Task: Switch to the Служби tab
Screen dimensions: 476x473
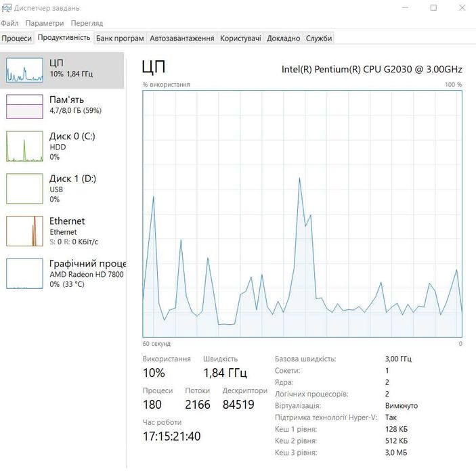Action: pos(319,39)
